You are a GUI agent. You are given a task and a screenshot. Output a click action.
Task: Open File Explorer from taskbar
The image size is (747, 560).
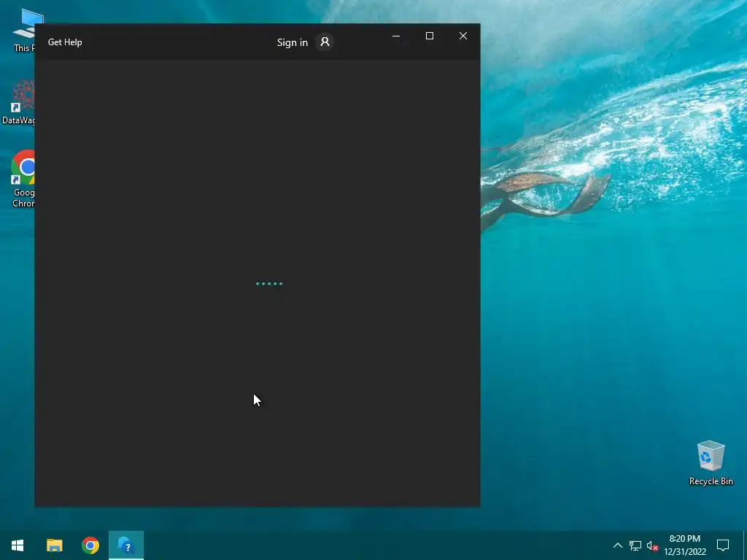54,545
